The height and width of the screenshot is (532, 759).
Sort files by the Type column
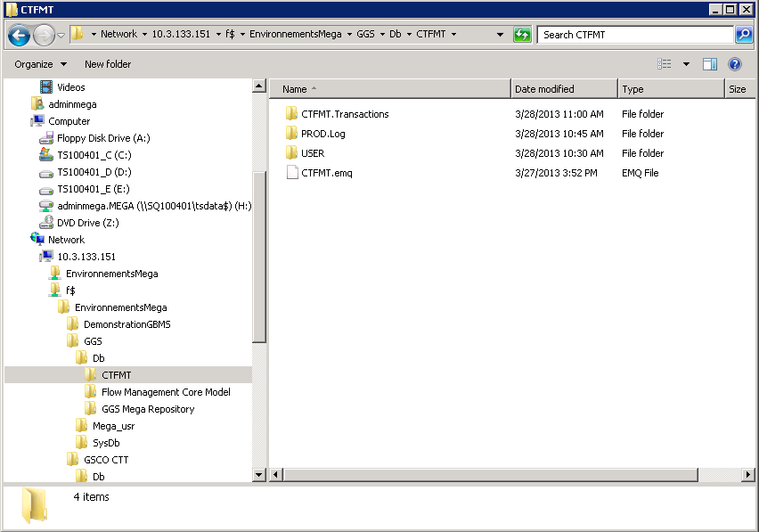point(633,89)
